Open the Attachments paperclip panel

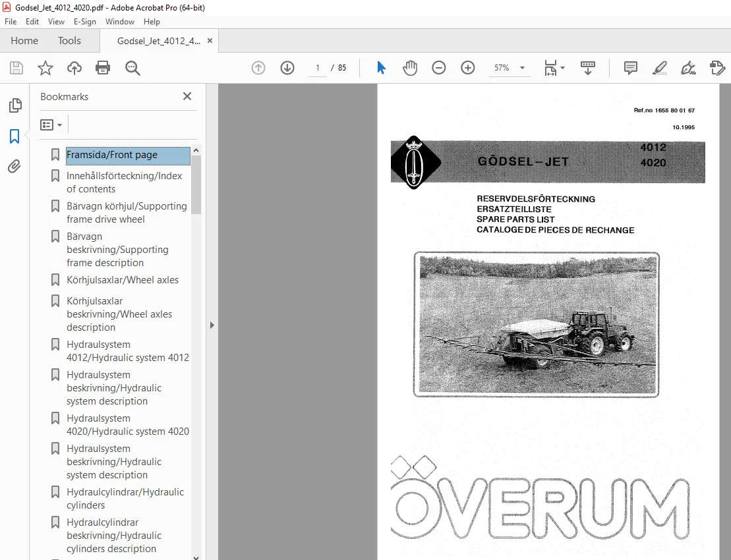pyautogui.click(x=15, y=166)
